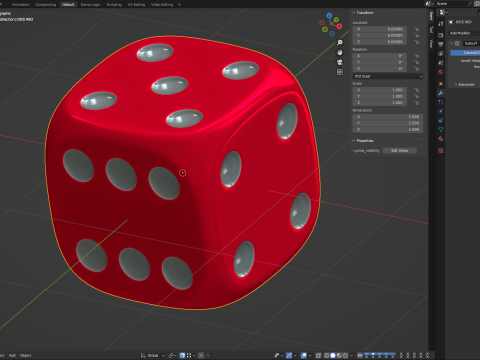
Task: Toggle the camera view icon
Action: click(x=340, y=62)
